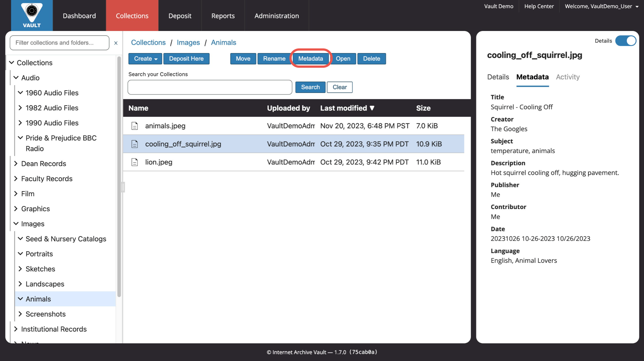
Task: Expand the Dean Records chevron
Action: (x=16, y=164)
